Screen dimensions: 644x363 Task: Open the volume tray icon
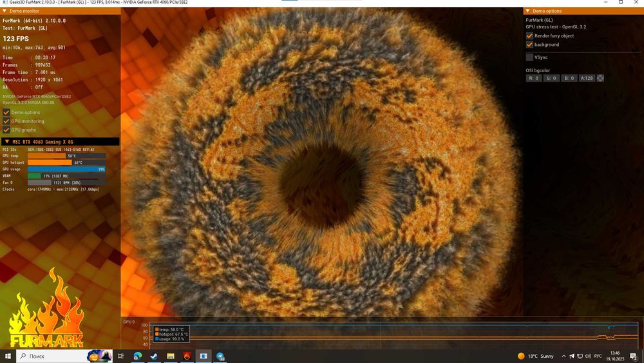588,356
